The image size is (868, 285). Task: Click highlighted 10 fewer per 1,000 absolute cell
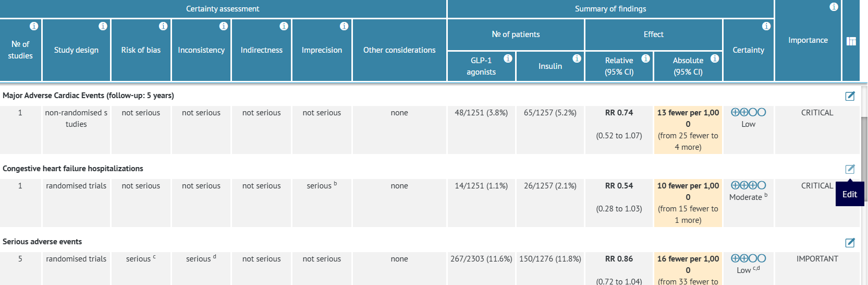tap(688, 203)
